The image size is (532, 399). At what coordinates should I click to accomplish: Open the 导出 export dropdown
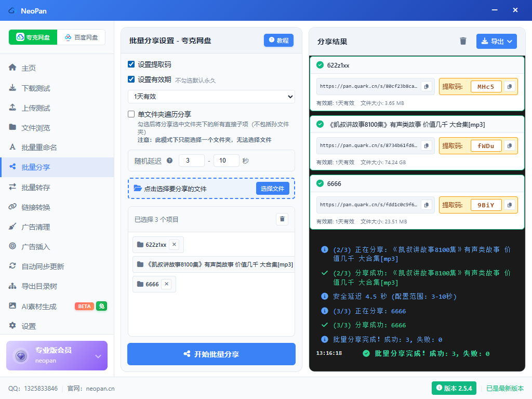point(496,41)
